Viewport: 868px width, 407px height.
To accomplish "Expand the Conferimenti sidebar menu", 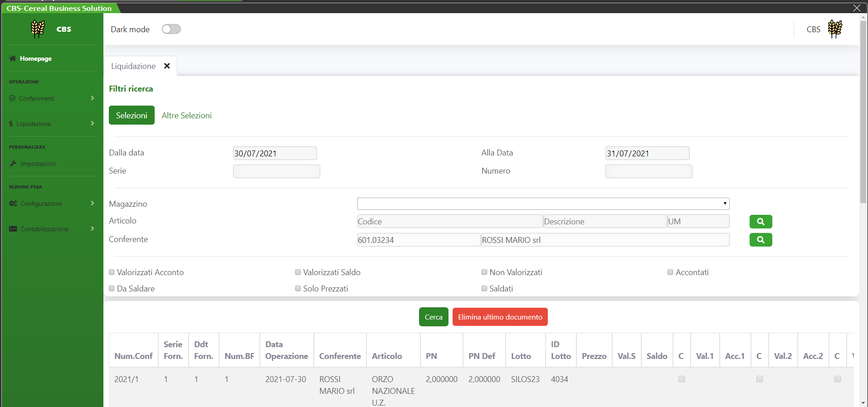I will point(52,98).
